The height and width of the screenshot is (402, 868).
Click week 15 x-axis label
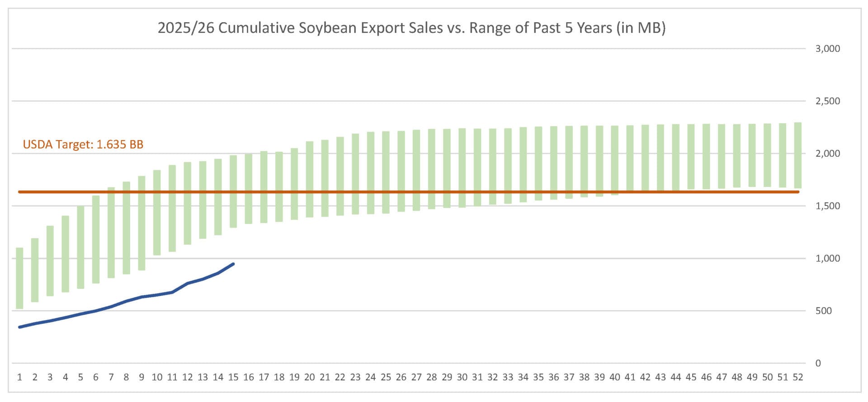(233, 377)
